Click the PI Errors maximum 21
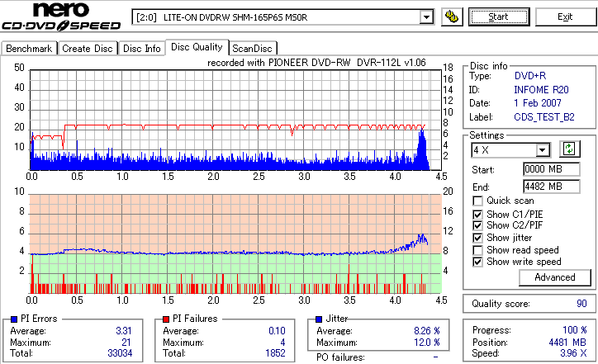The image size is (598, 364). pyautogui.click(x=126, y=343)
